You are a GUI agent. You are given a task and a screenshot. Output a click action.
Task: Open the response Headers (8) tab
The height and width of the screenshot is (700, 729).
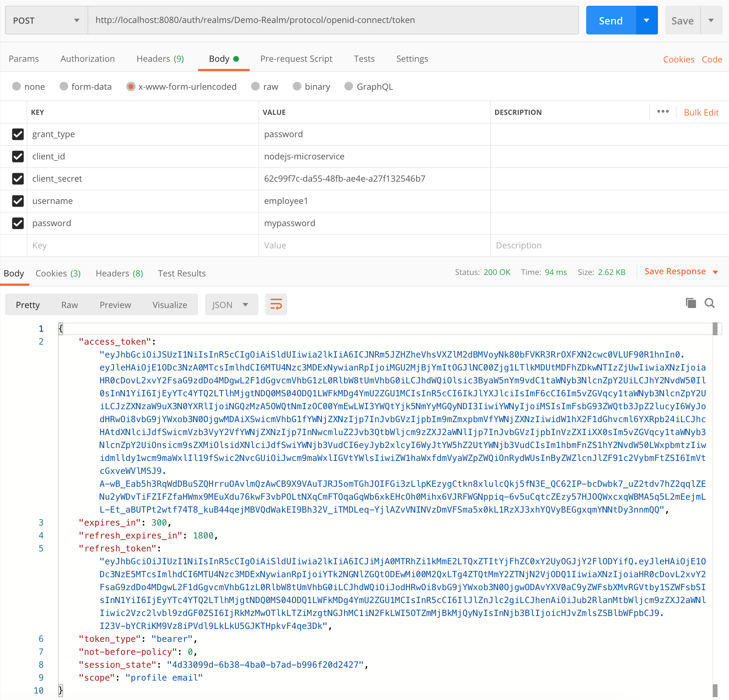click(x=119, y=273)
